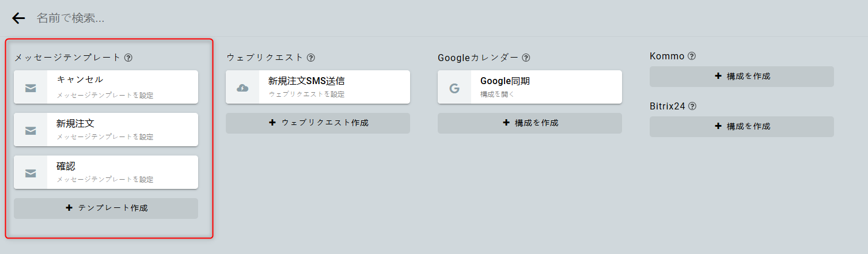Click envelope icon on 確認 template

pyautogui.click(x=31, y=173)
